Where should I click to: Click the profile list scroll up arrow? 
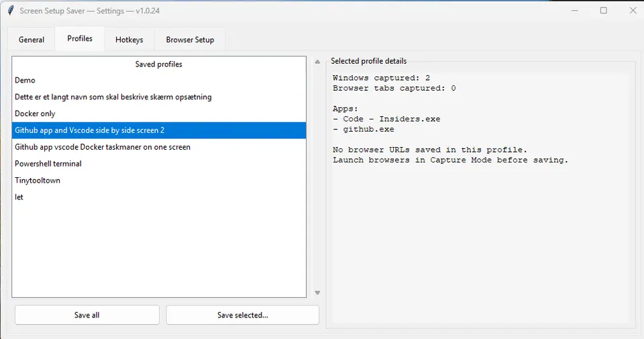click(x=317, y=62)
